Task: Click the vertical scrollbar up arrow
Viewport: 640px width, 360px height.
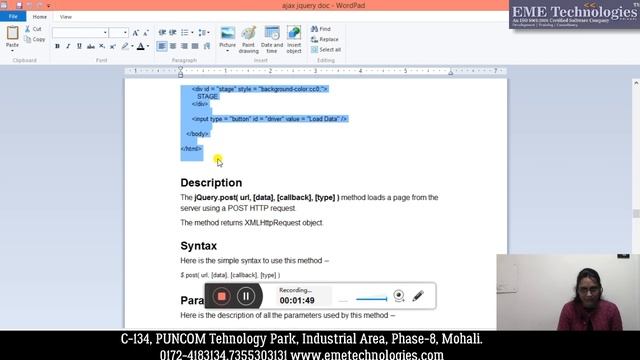Action: tap(636, 83)
